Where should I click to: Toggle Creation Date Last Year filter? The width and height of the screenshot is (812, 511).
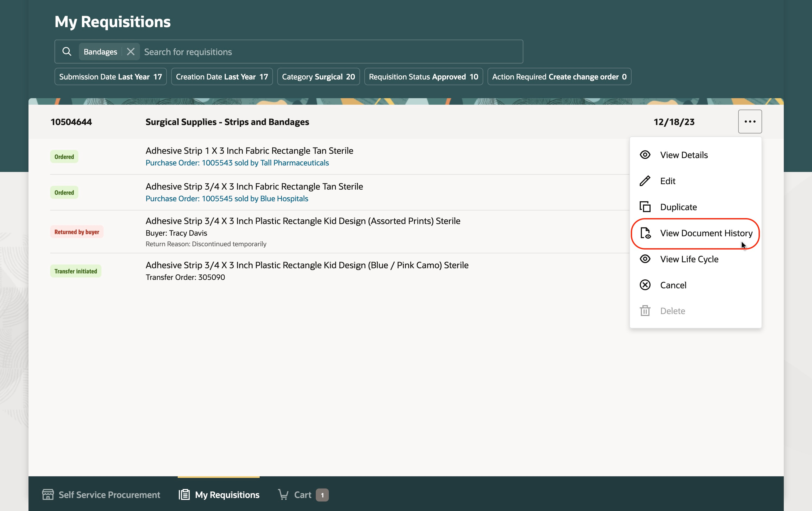(222, 77)
